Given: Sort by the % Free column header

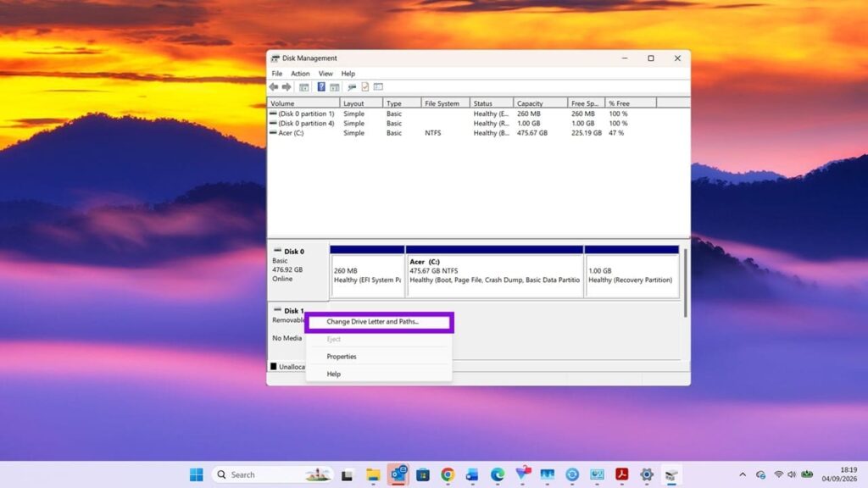Looking at the screenshot, I should tap(631, 103).
